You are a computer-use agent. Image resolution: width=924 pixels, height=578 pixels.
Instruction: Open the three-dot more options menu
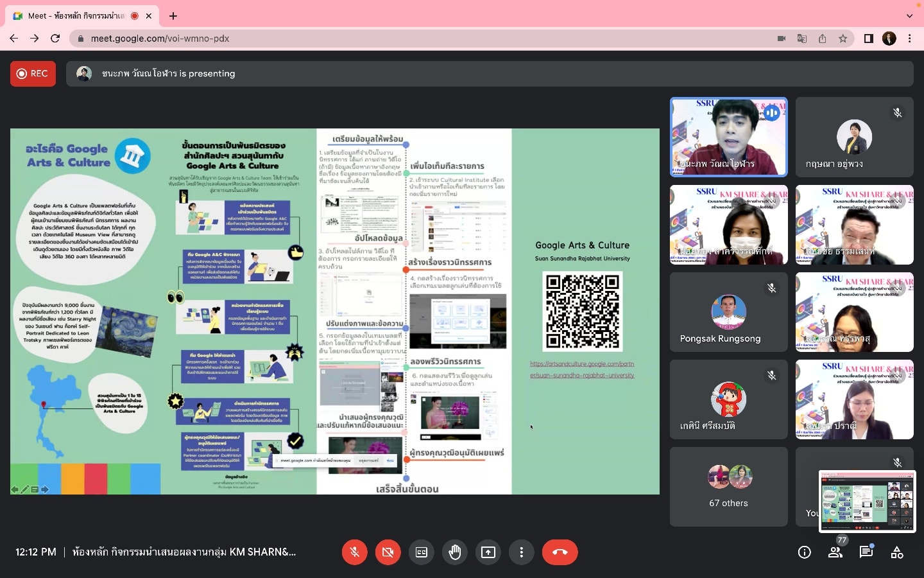tap(522, 552)
